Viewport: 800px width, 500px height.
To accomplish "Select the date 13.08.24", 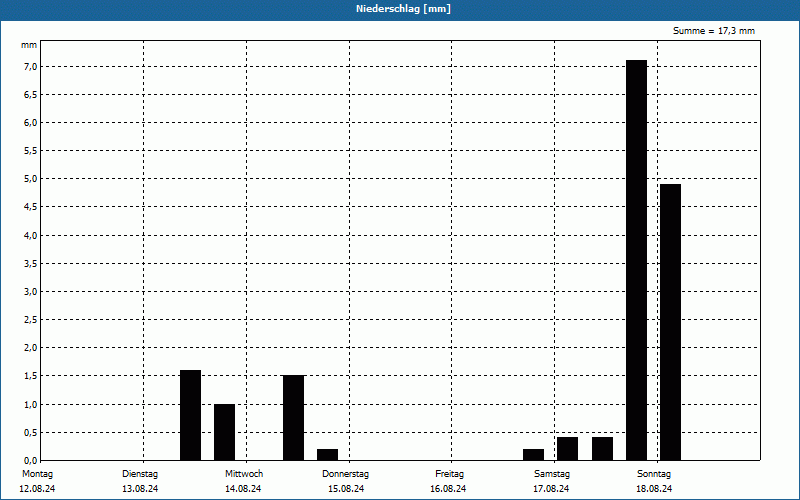I will pos(140,489).
